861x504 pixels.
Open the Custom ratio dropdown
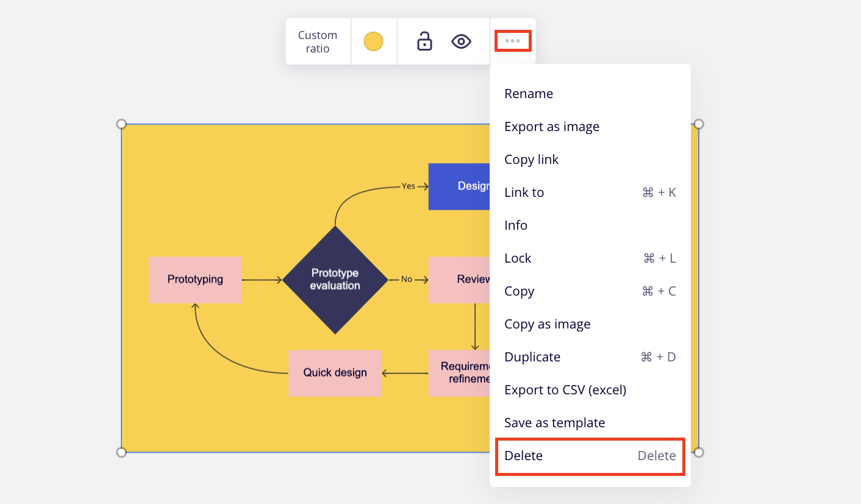tap(318, 42)
